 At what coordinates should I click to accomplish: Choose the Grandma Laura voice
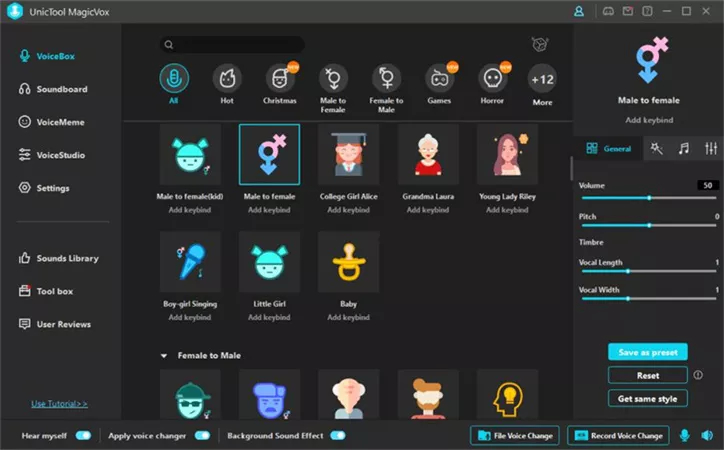coord(428,154)
